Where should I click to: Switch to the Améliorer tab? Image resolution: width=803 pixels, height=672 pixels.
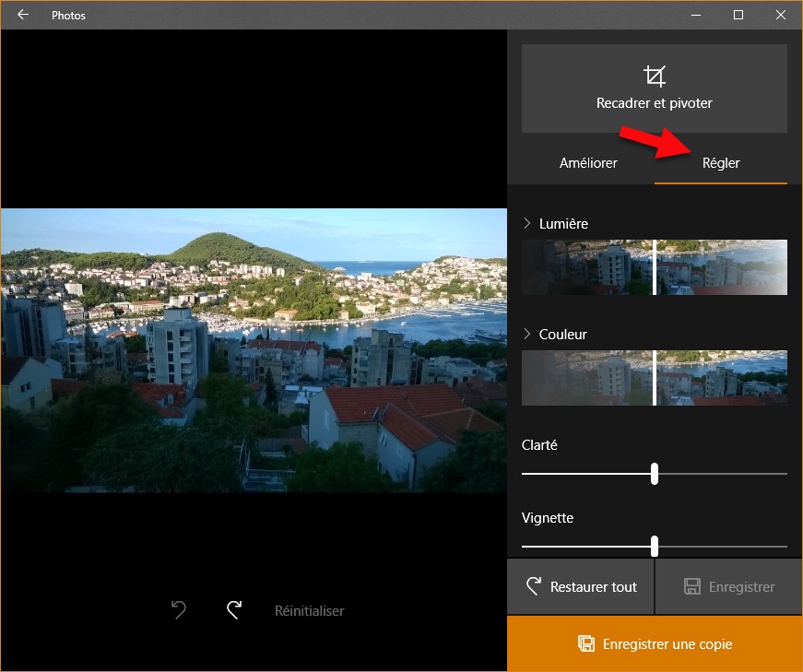[x=588, y=163]
